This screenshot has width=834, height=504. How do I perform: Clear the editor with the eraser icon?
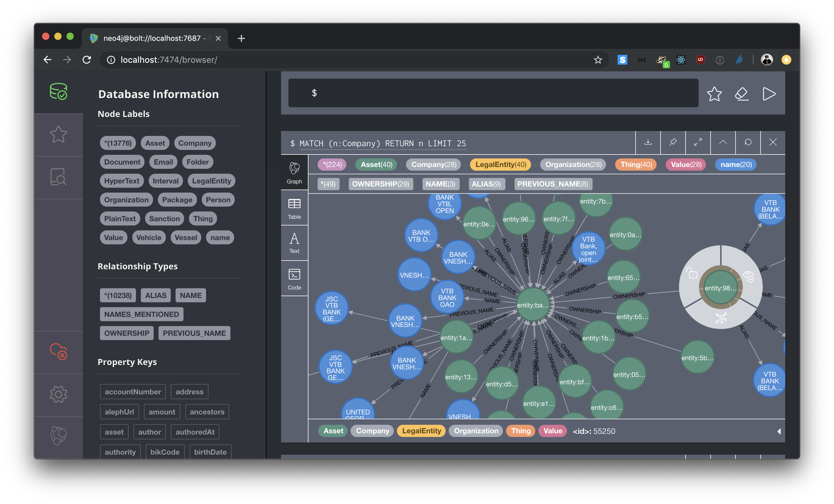(x=742, y=94)
